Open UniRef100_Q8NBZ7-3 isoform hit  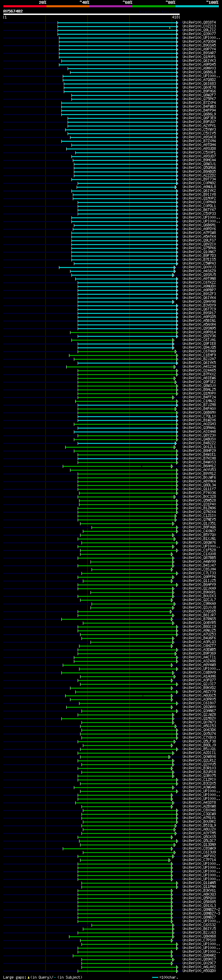[201, 913]
